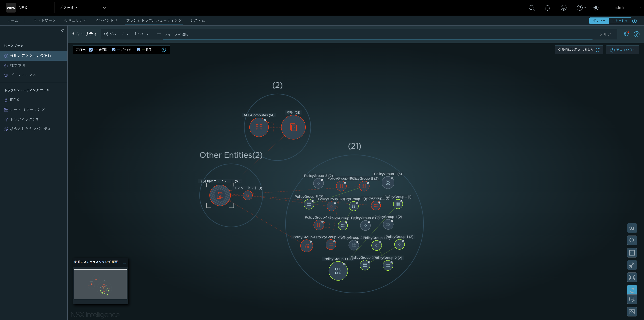
Task: Go to the ホーム tab
Action: pyautogui.click(x=13, y=20)
